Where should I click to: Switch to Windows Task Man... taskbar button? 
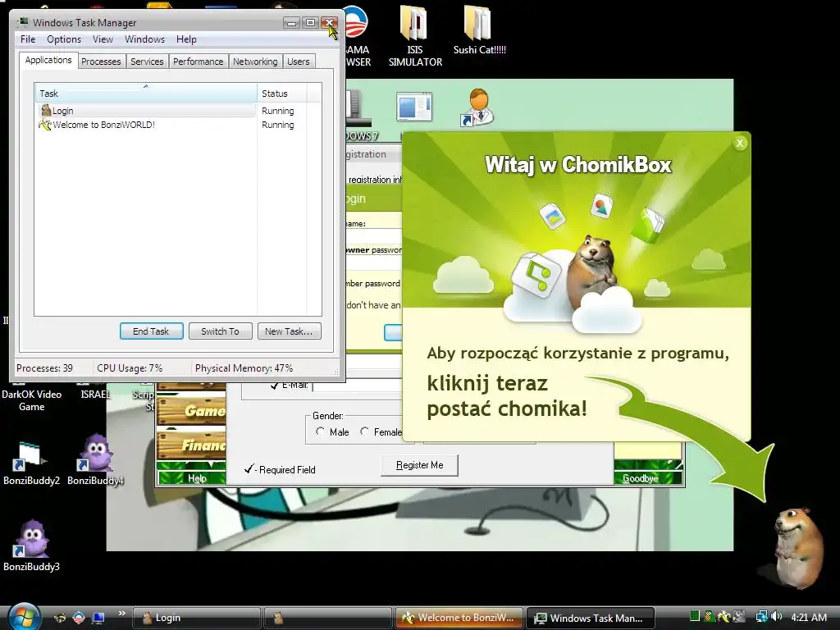pos(591,618)
